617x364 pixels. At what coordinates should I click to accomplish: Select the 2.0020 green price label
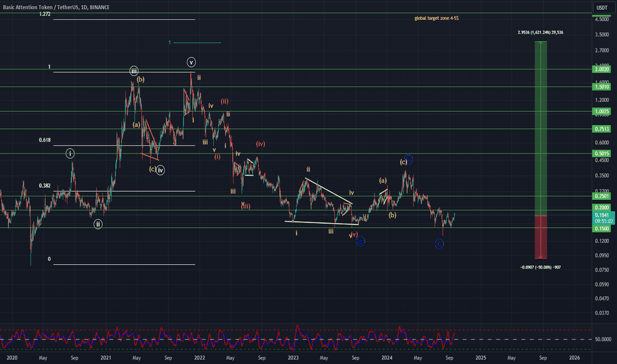602,69
